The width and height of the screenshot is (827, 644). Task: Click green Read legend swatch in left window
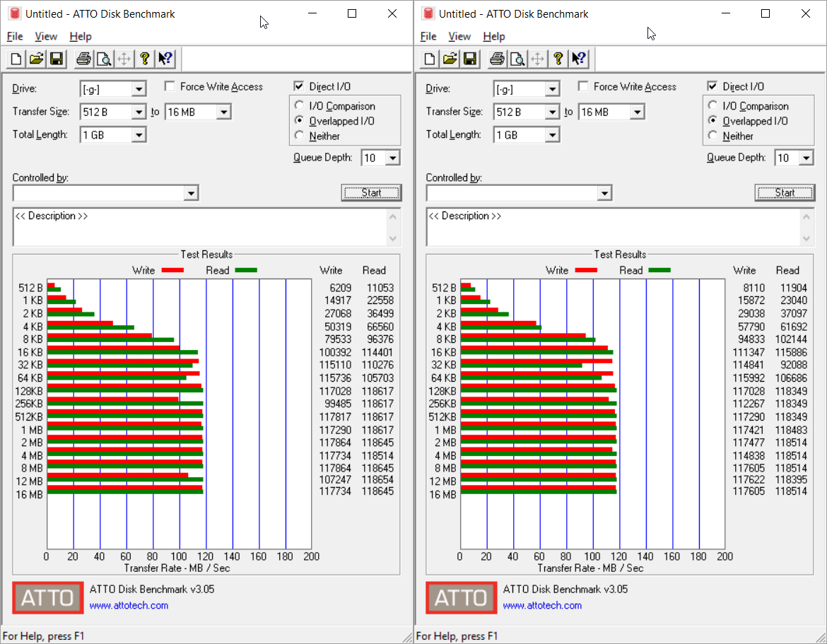pos(246,270)
